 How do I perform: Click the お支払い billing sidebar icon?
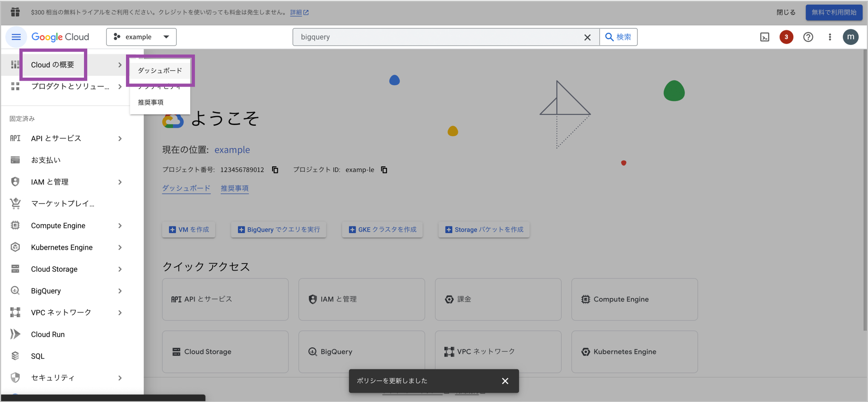[x=15, y=160]
